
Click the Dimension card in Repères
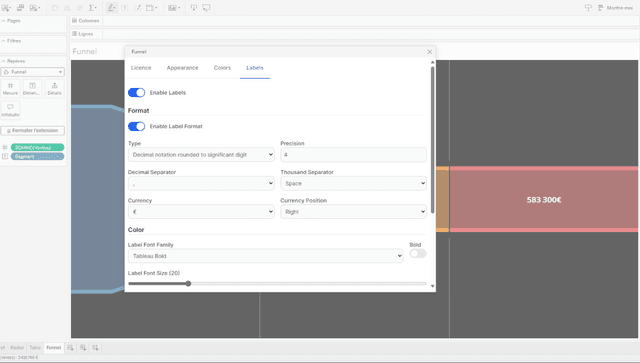[x=32, y=88]
